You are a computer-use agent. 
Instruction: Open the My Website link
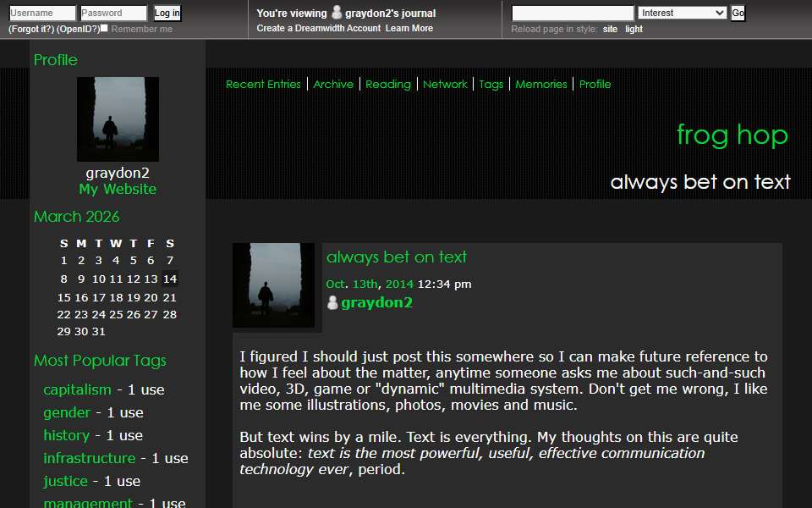click(x=118, y=189)
